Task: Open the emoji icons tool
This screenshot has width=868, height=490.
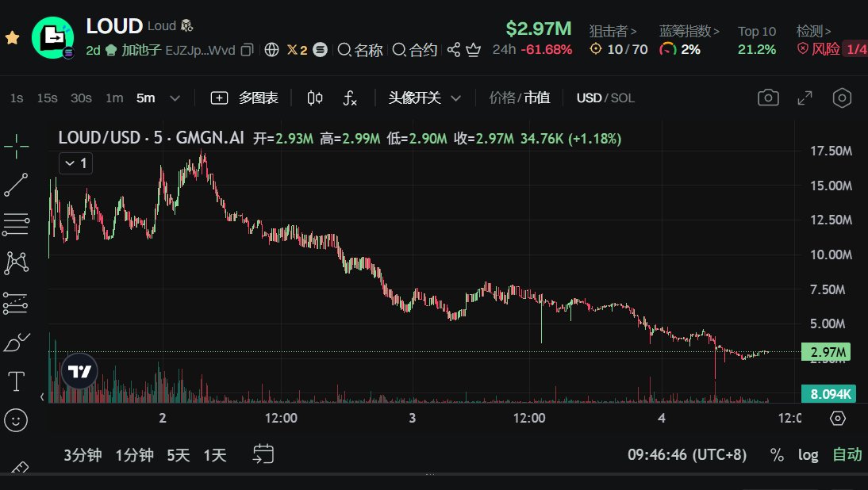Action: tap(16, 420)
